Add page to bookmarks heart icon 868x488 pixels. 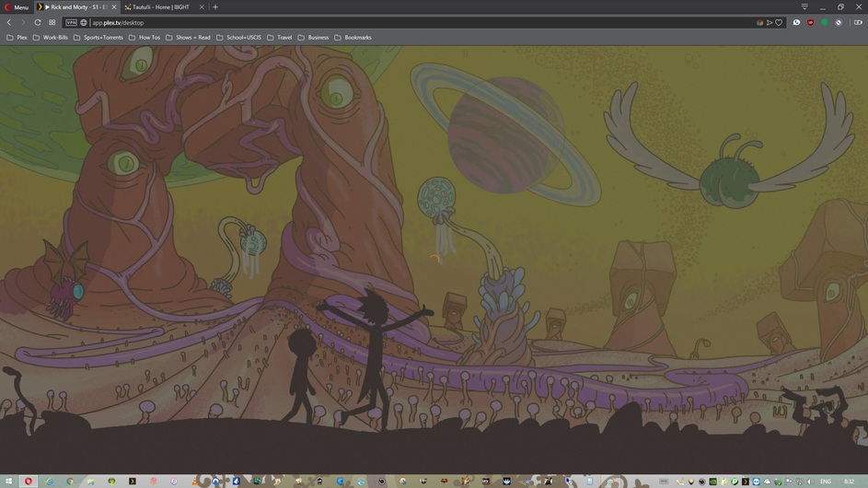pyautogui.click(x=779, y=23)
